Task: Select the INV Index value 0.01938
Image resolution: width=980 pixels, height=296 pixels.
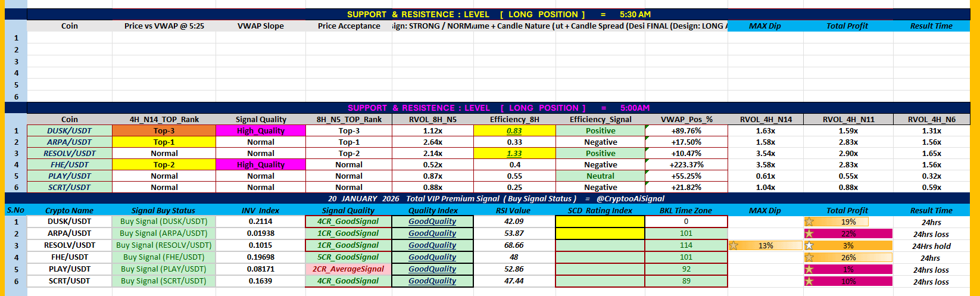Action: point(260,233)
